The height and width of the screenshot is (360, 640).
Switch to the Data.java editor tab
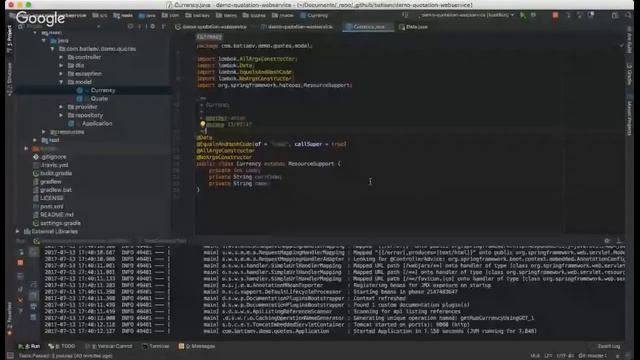click(x=413, y=27)
